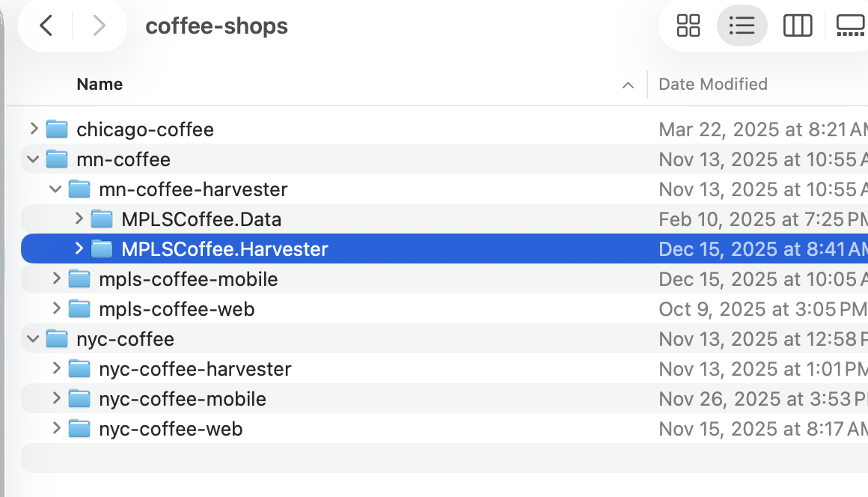Image resolution: width=868 pixels, height=497 pixels.
Task: Click the back navigation arrow
Action: (x=45, y=25)
